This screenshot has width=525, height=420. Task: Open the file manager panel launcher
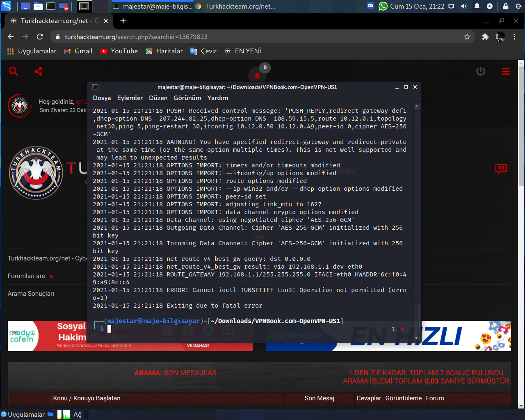pyautogui.click(x=38, y=6)
